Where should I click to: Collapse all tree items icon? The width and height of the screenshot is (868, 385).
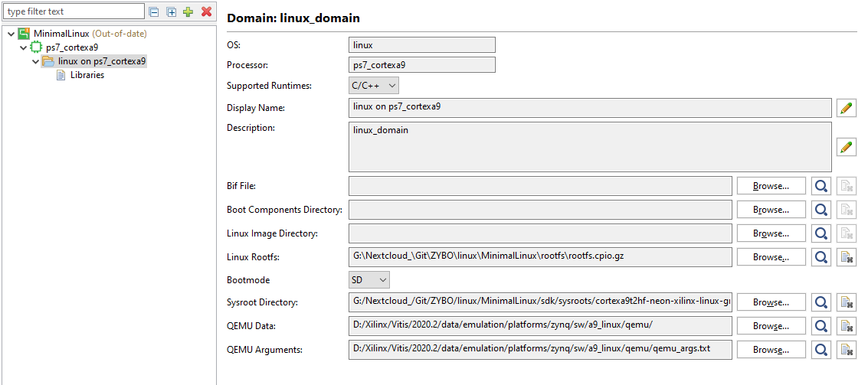click(x=154, y=11)
